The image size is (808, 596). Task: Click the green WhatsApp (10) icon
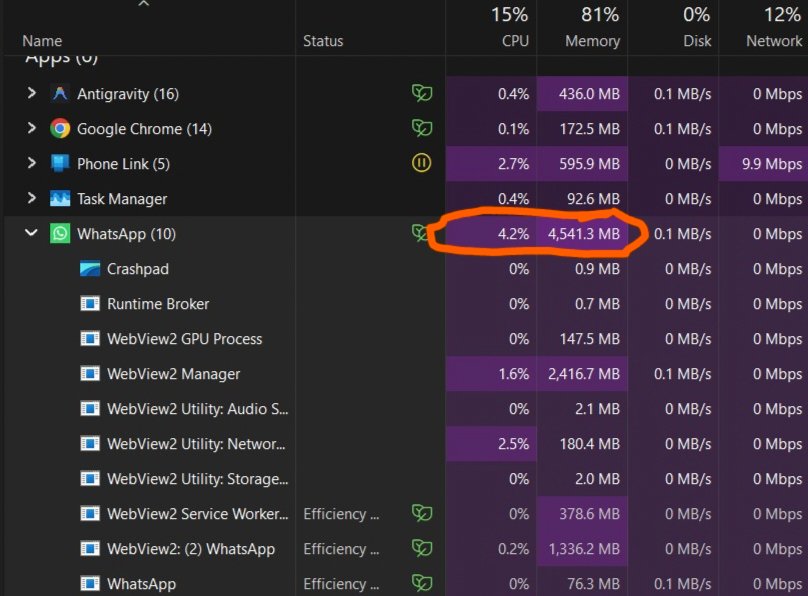click(60, 234)
